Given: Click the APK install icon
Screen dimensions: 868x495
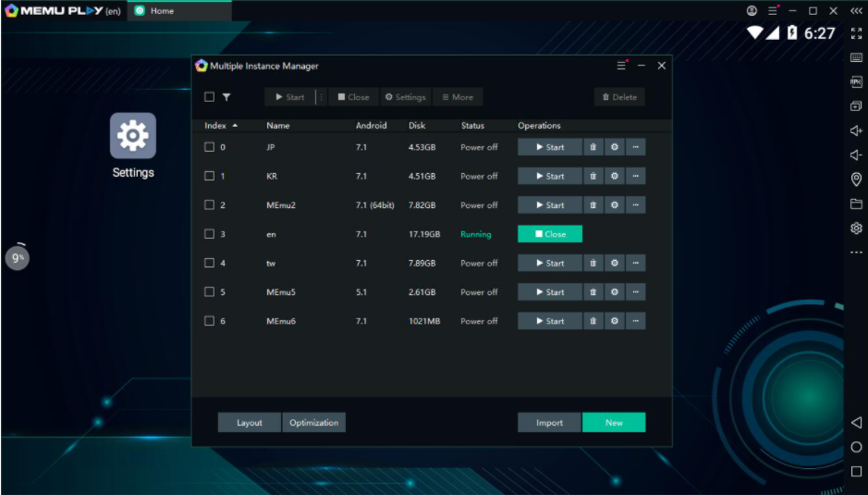Looking at the screenshot, I should tap(856, 81).
